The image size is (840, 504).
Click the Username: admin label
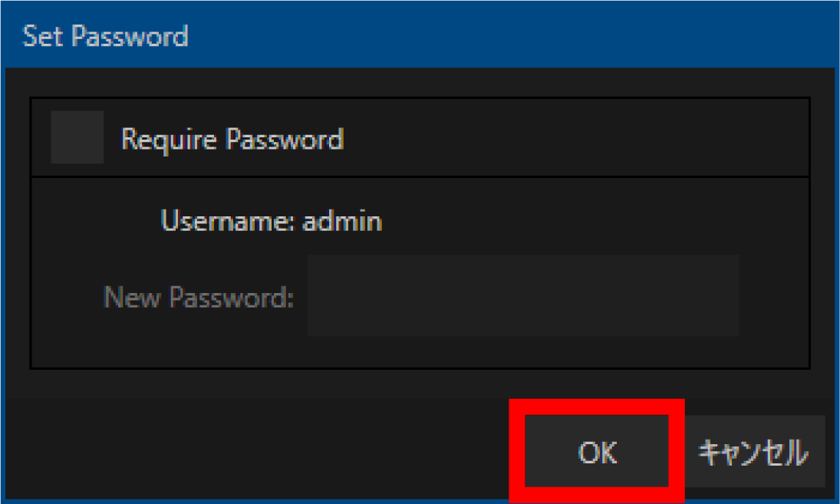tap(270, 221)
